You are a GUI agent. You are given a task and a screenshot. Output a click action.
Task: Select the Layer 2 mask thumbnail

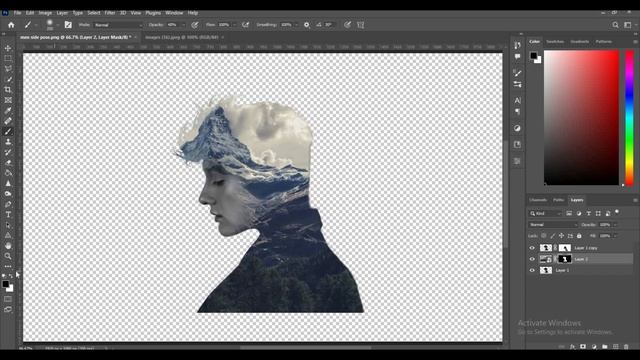coord(564,259)
